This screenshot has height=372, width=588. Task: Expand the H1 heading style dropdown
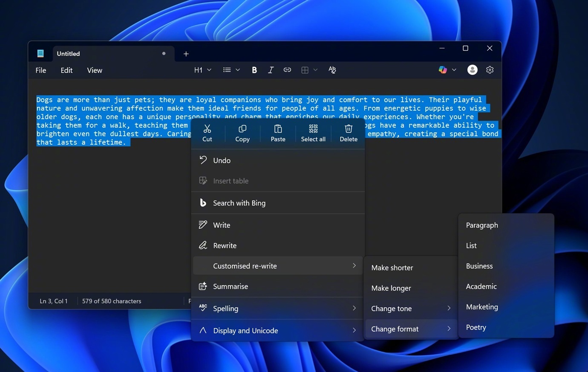(x=202, y=70)
